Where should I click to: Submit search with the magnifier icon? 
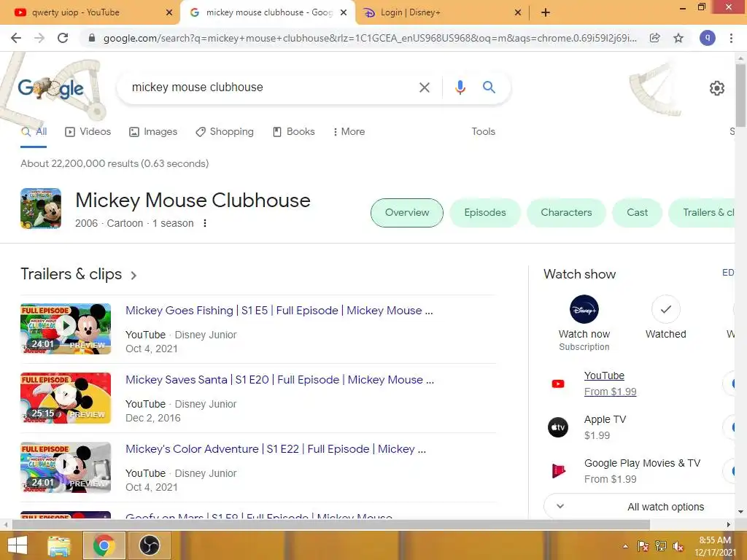click(x=489, y=87)
